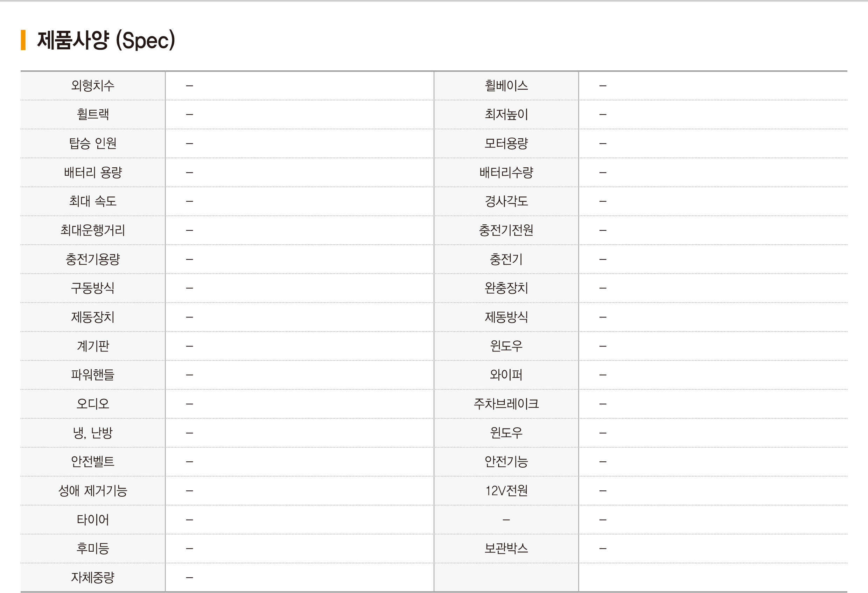Image resolution: width=868 pixels, height=593 pixels.
Task: Click the 탑승 인원 row label
Action: tap(93, 144)
